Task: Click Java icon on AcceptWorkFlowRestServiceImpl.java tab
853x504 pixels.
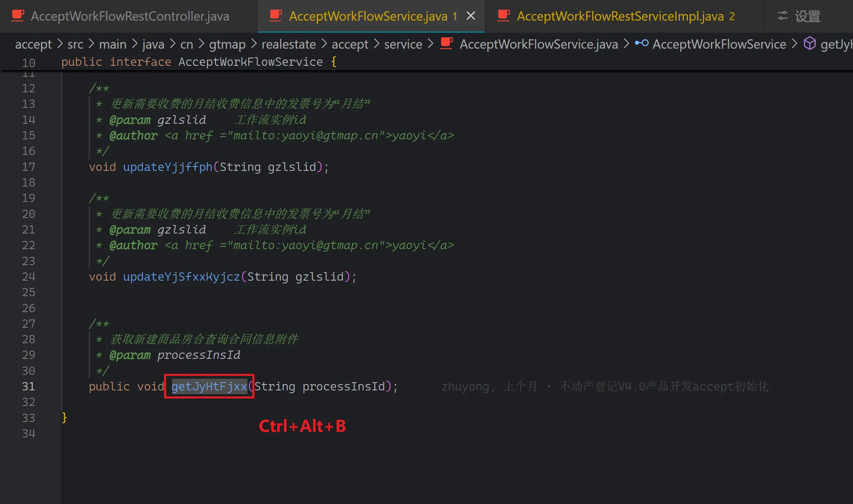Action: pyautogui.click(x=504, y=16)
